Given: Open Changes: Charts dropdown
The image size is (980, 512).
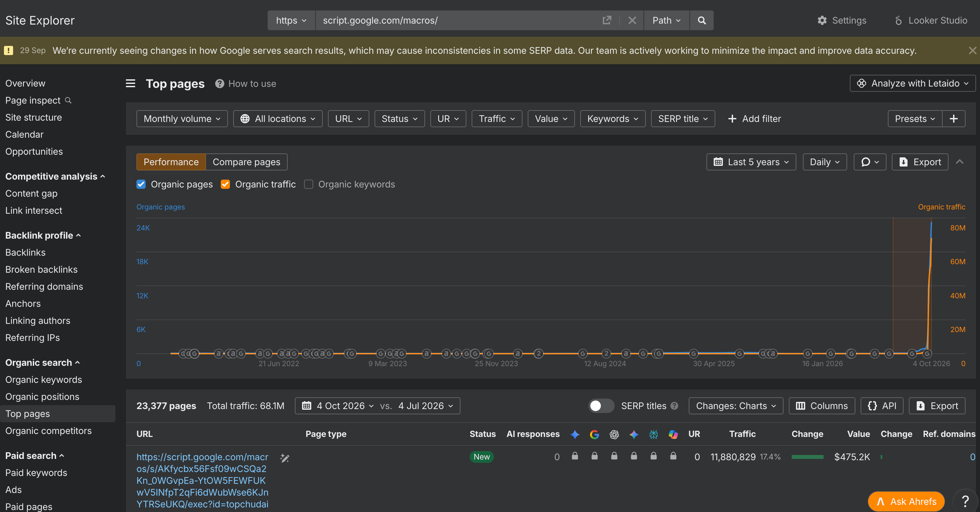Looking at the screenshot, I should (736, 406).
